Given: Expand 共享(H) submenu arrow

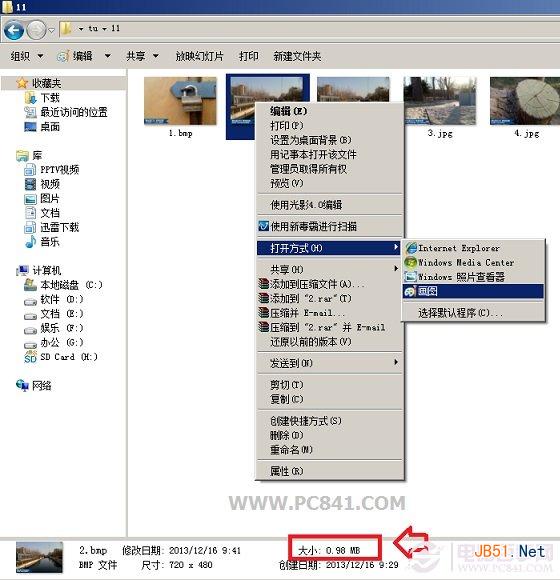Looking at the screenshot, I should pos(396,269).
